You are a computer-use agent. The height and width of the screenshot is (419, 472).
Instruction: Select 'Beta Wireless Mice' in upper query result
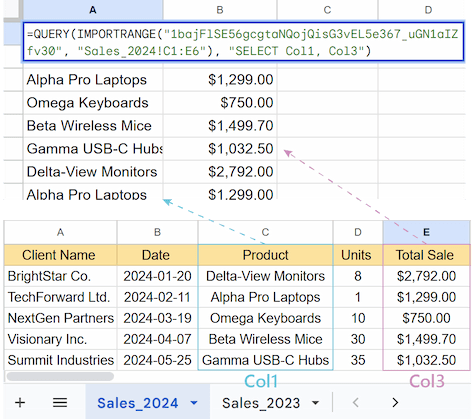(93, 126)
